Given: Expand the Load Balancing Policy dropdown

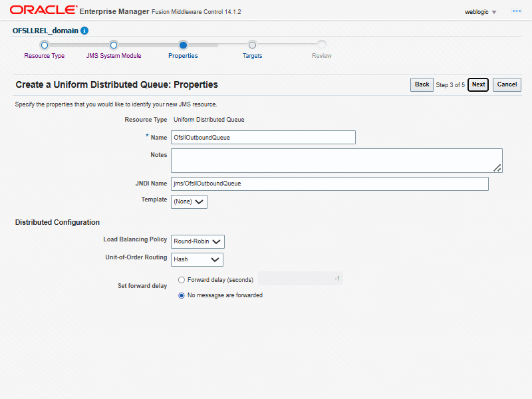Looking at the screenshot, I should tap(198, 241).
